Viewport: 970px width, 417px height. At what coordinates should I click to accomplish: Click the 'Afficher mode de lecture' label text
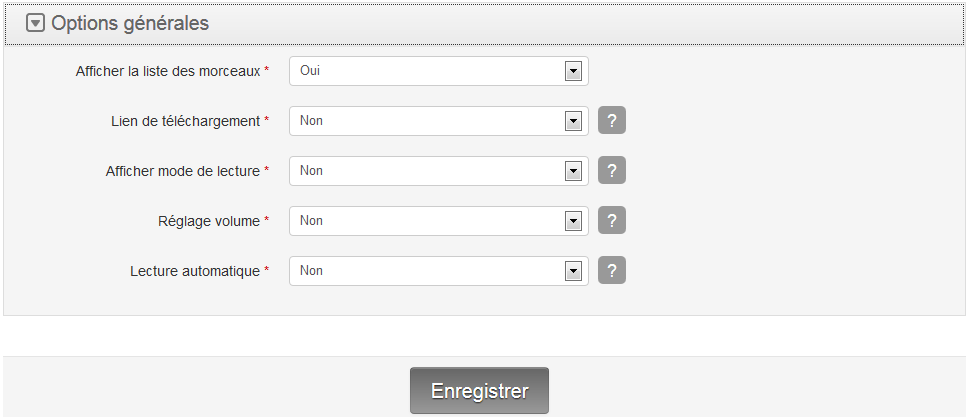(182, 172)
